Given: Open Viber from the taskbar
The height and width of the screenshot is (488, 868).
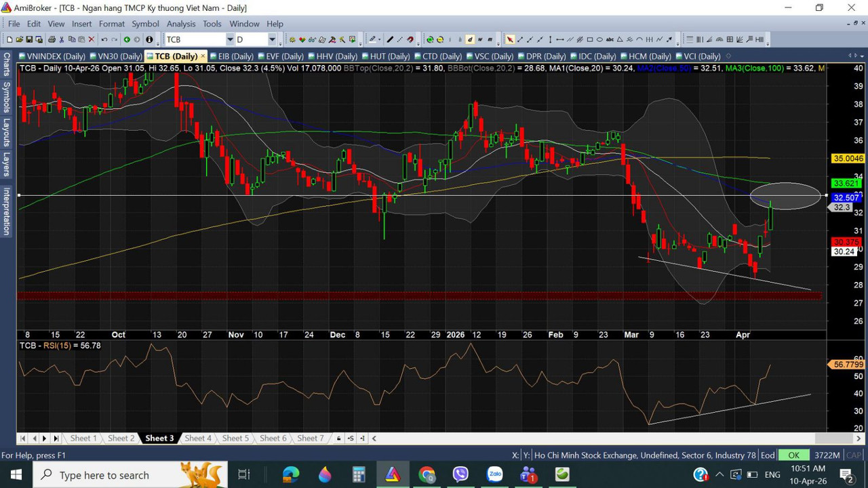Looking at the screenshot, I should (460, 474).
